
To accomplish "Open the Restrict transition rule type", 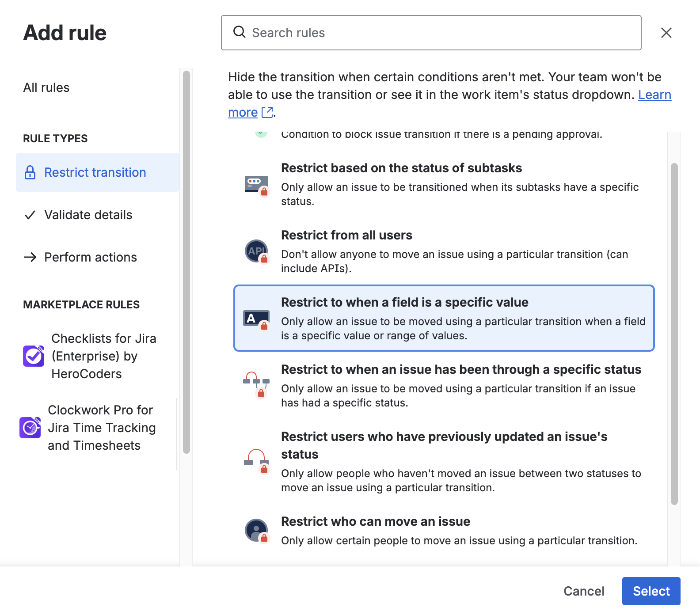I will [95, 172].
